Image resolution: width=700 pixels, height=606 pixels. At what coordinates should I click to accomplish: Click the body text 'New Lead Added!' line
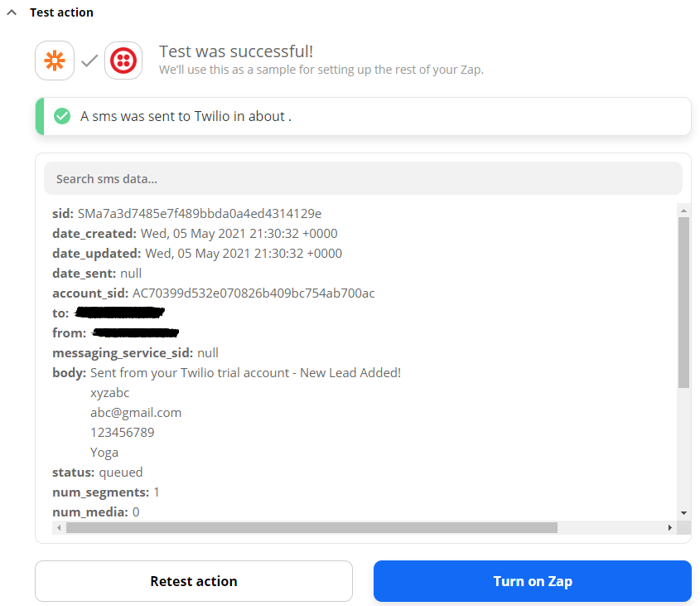pos(245,373)
